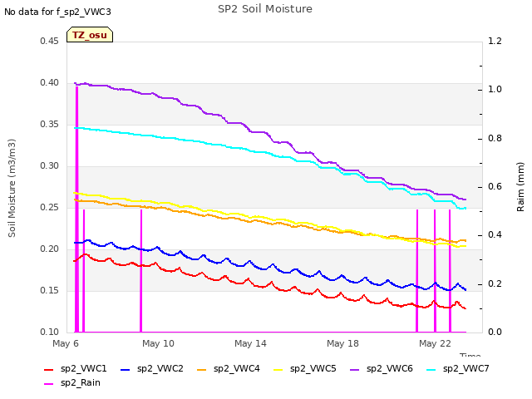Click the 1.2 right axis value
The height and width of the screenshot is (399, 532).
click(x=495, y=42)
